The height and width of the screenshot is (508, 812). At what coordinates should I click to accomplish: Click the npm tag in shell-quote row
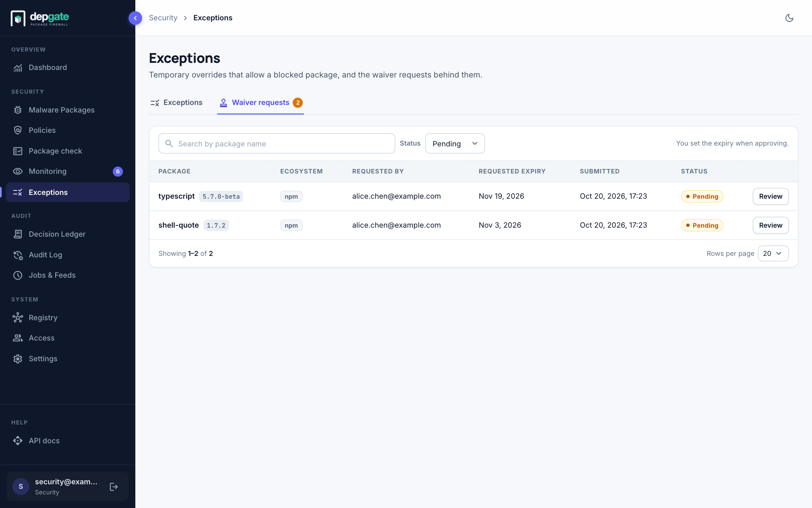[x=291, y=225]
